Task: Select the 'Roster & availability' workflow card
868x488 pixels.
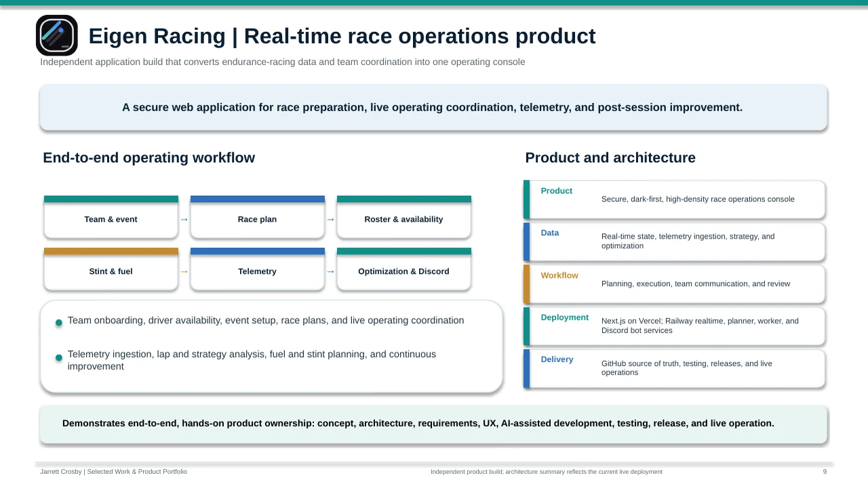Action: [x=404, y=217]
